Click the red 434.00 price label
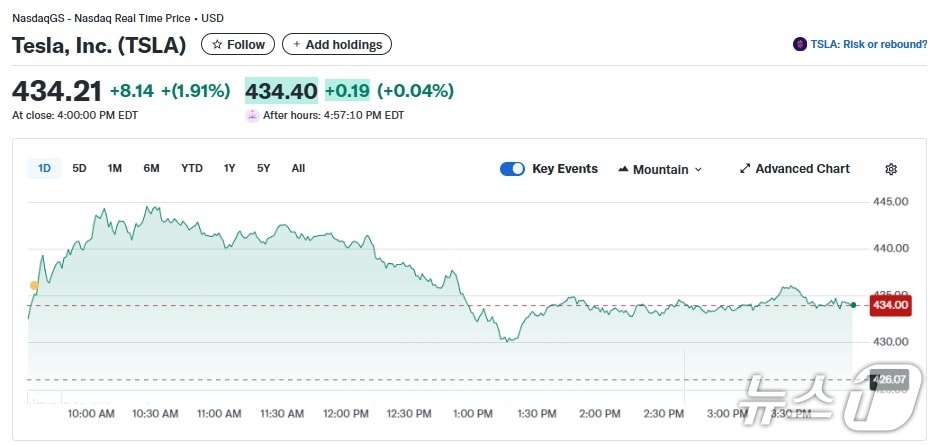This screenshot has height=445, width=936. tap(889, 305)
